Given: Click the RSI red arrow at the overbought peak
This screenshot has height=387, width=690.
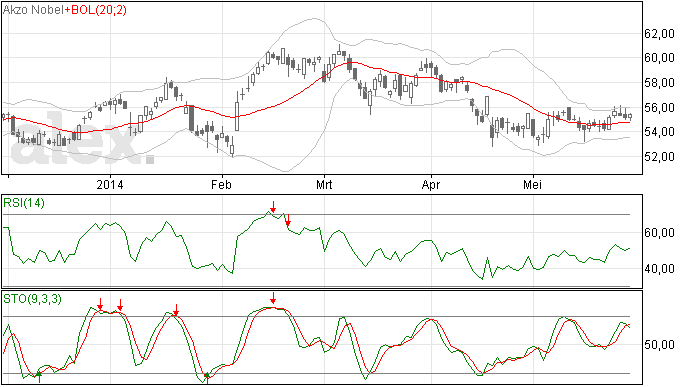Looking at the screenshot, I should click(x=273, y=206).
